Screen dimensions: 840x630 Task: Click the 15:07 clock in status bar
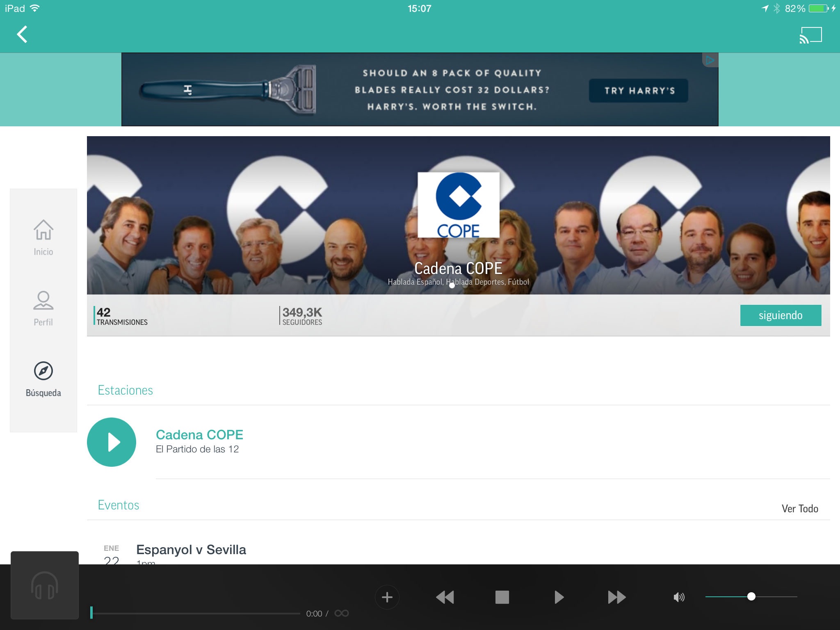pyautogui.click(x=420, y=9)
